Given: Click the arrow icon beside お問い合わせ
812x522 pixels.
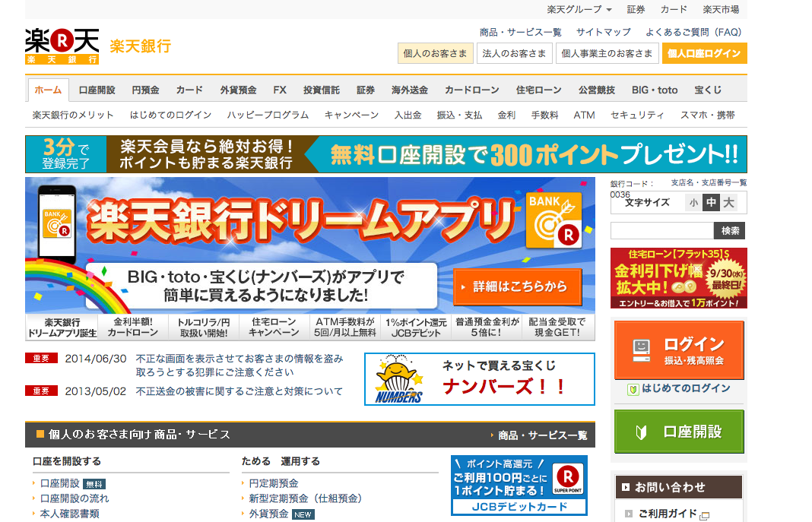Looking at the screenshot, I should tap(626, 487).
